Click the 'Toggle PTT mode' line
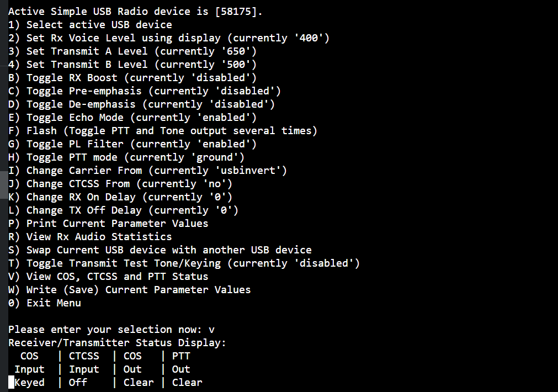 (126, 157)
